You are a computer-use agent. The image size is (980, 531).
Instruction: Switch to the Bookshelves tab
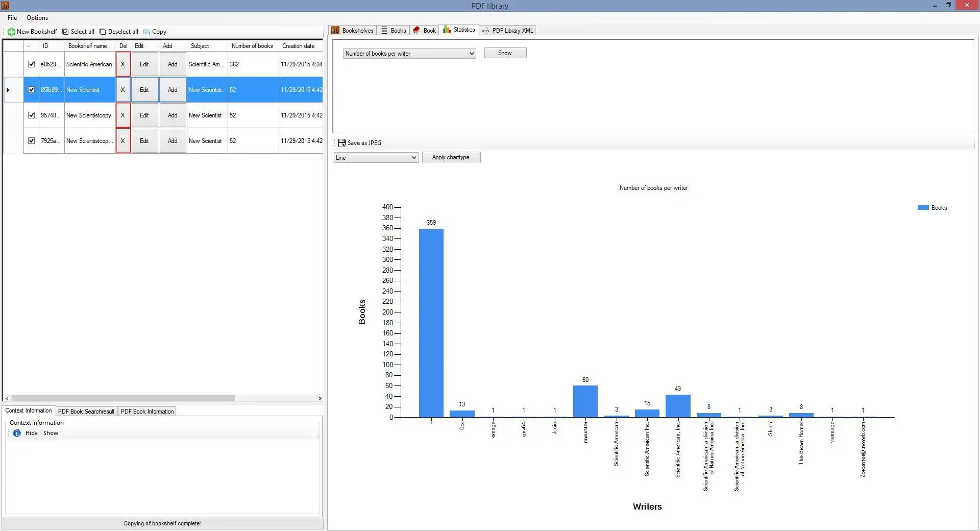coord(353,31)
